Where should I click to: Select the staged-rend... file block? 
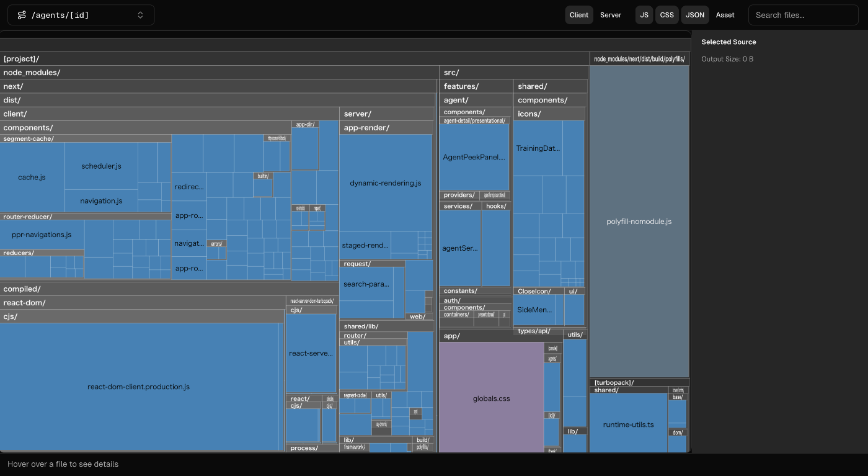(x=365, y=245)
